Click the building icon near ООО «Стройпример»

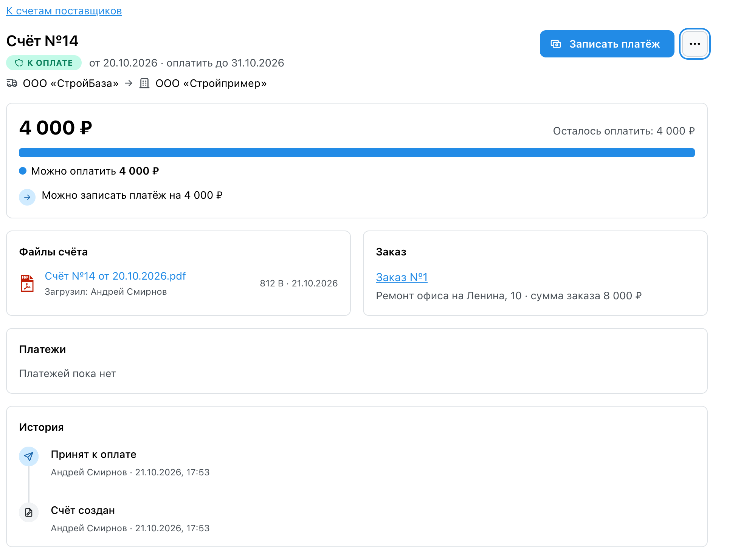(144, 83)
